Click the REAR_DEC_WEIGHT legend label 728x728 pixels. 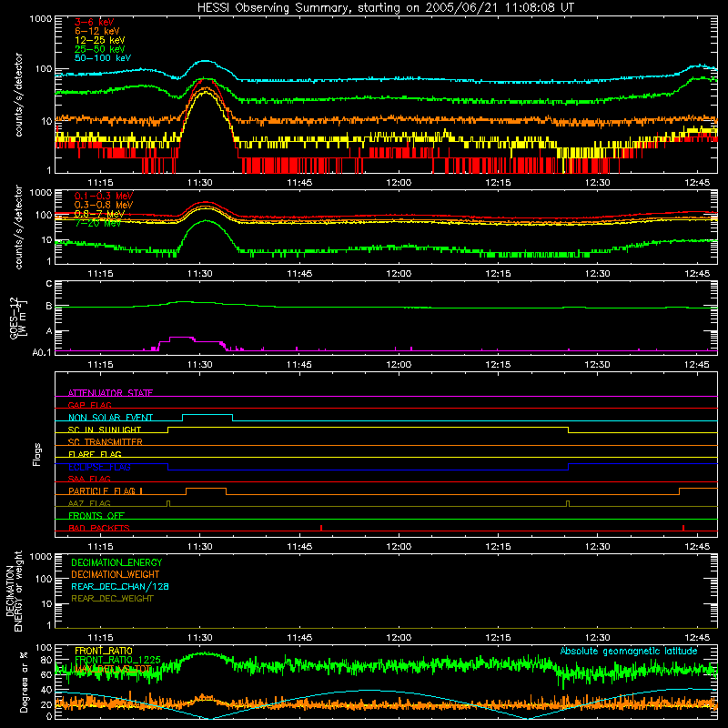click(112, 599)
